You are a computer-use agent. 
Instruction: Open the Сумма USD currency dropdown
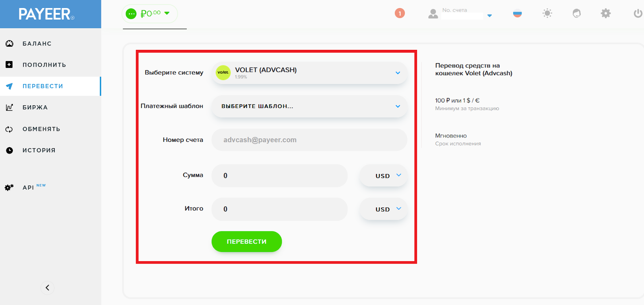click(383, 176)
